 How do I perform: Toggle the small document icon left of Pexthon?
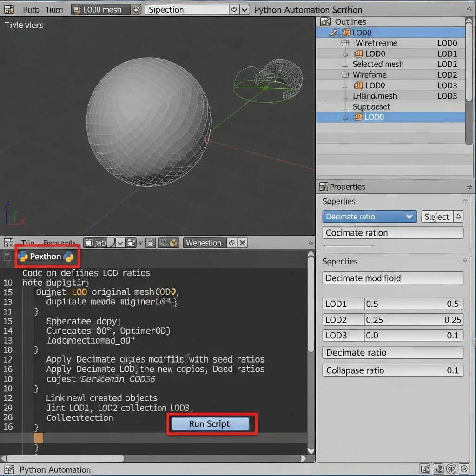[x=7, y=257]
